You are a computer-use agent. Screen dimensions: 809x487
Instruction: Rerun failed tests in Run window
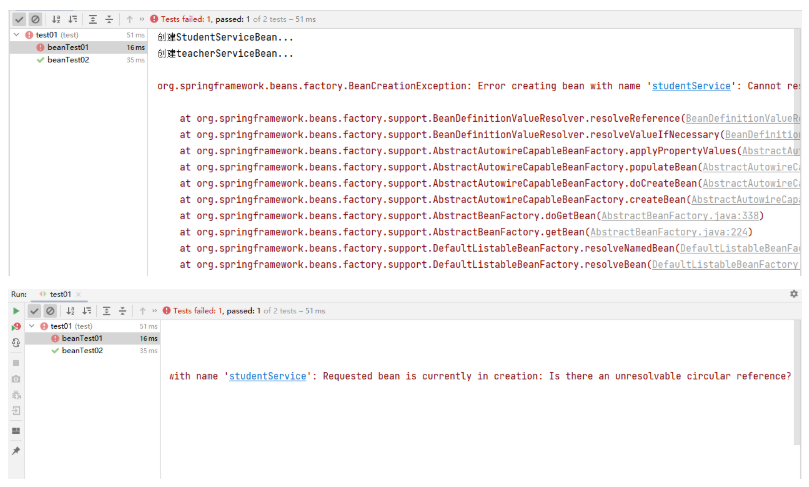[x=16, y=327]
